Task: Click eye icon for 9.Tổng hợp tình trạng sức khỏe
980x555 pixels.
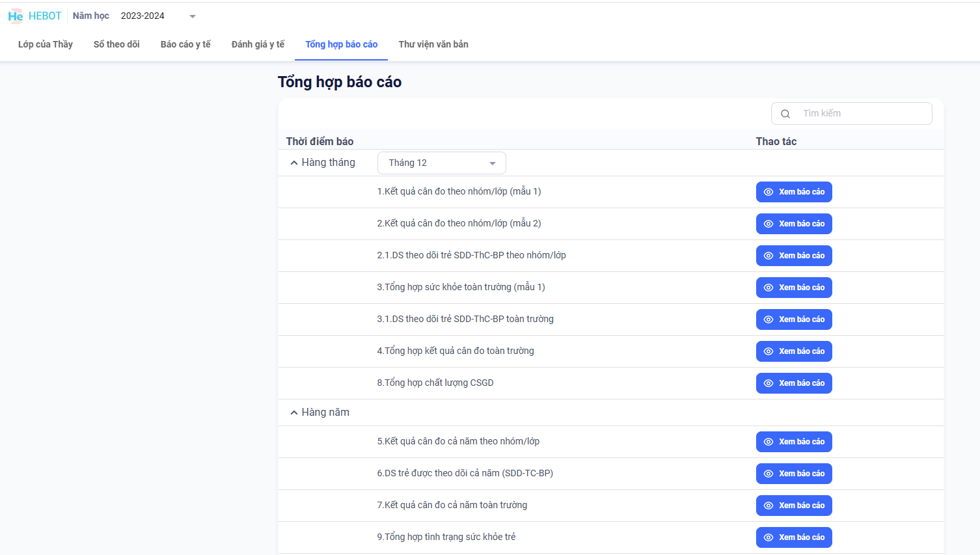Action: point(769,537)
